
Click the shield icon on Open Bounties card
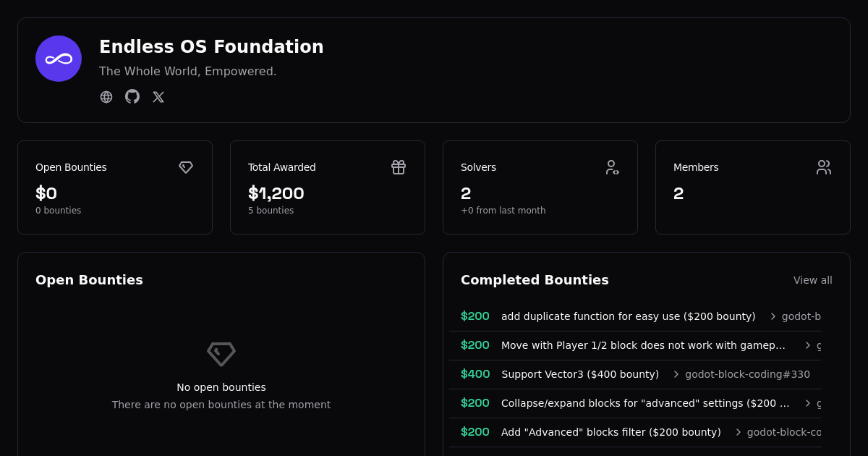point(186,167)
